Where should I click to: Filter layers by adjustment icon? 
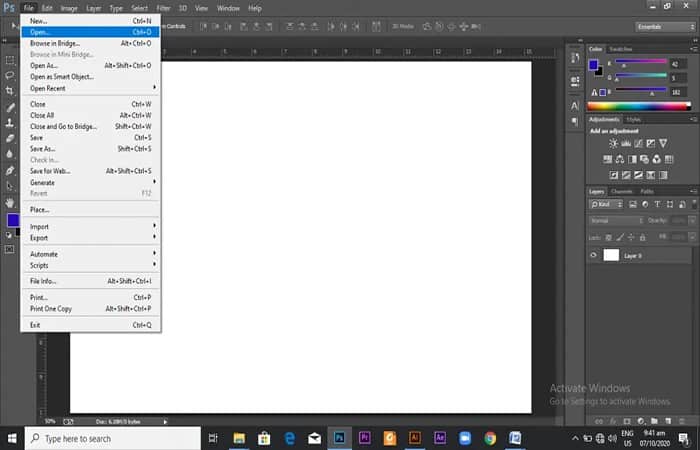pos(645,204)
